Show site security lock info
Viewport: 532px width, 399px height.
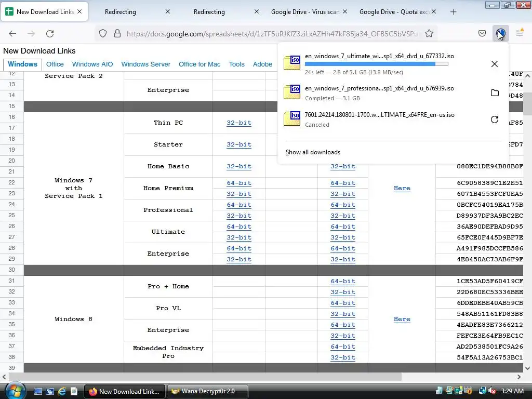point(117,33)
